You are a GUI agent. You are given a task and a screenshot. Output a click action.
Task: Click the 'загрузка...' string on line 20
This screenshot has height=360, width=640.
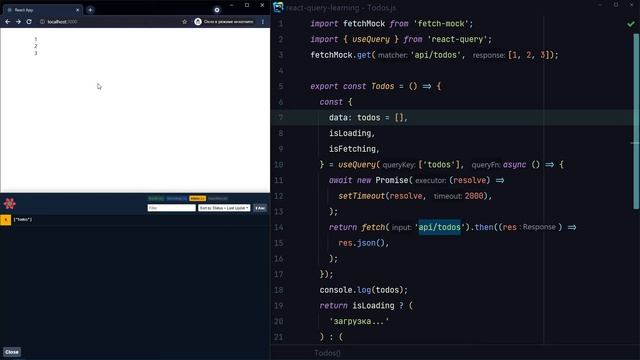point(359,321)
